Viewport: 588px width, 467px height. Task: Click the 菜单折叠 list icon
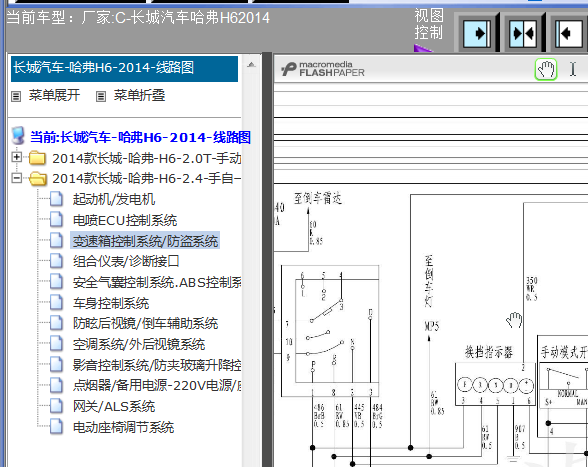(100, 96)
